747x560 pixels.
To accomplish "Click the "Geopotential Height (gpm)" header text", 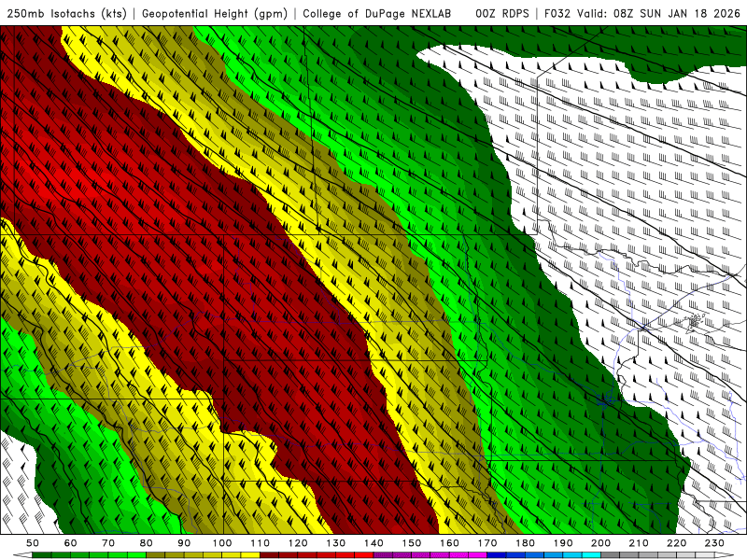I will pos(215,13).
